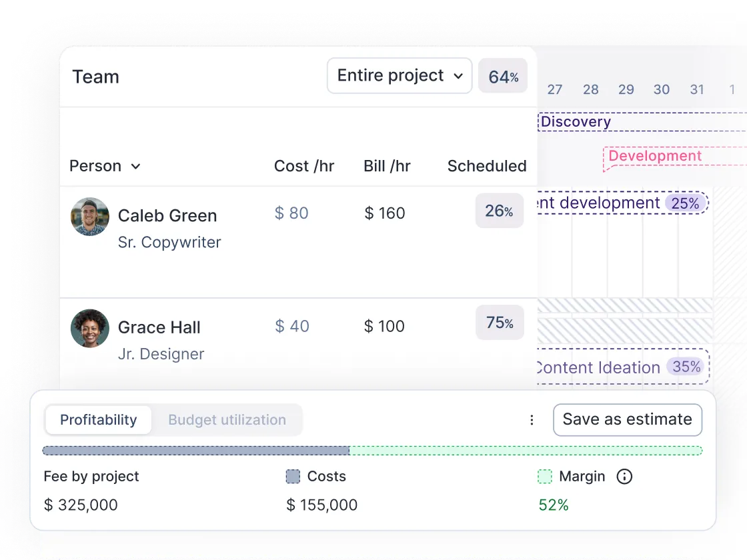Image resolution: width=747 pixels, height=560 pixels.
Task: Click the Margin legend swatch
Action: click(x=544, y=477)
